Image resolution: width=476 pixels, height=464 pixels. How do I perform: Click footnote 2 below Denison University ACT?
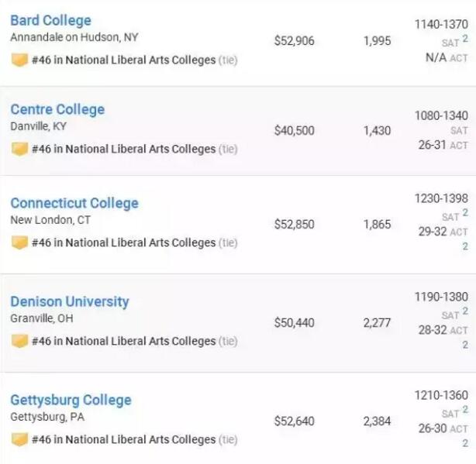pos(465,345)
